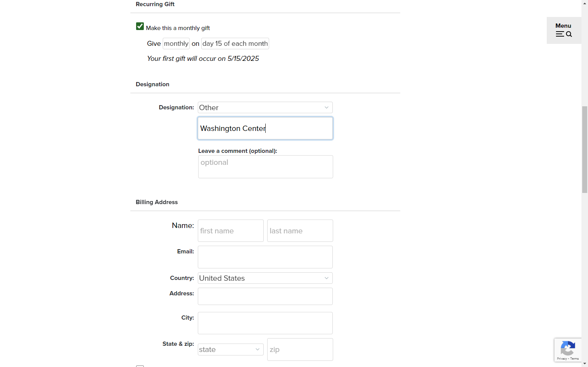Click the first name field

(x=231, y=231)
